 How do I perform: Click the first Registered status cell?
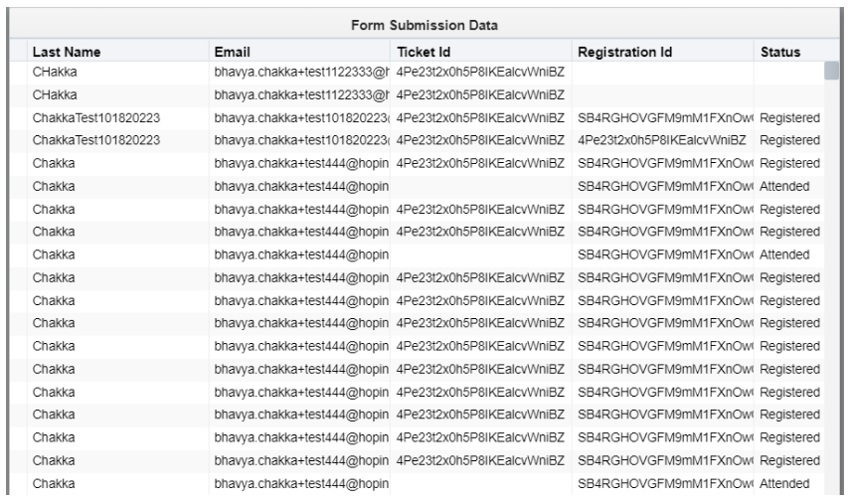pos(788,118)
